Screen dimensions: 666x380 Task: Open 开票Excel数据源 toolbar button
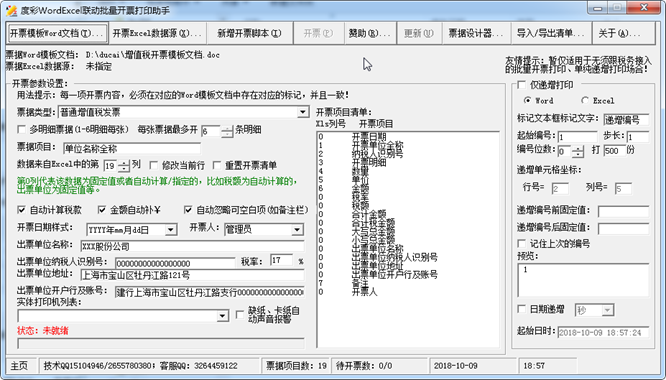[x=157, y=33]
